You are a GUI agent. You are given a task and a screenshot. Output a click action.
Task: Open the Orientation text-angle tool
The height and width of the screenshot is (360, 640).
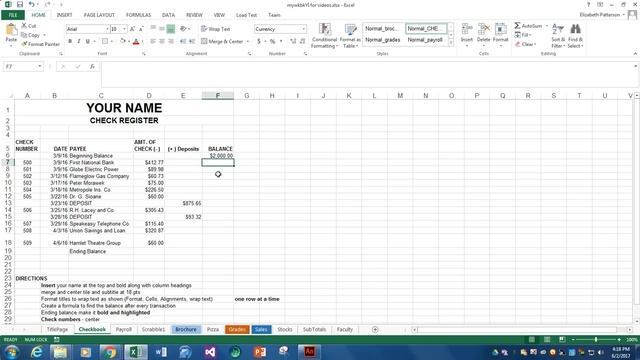[184, 29]
